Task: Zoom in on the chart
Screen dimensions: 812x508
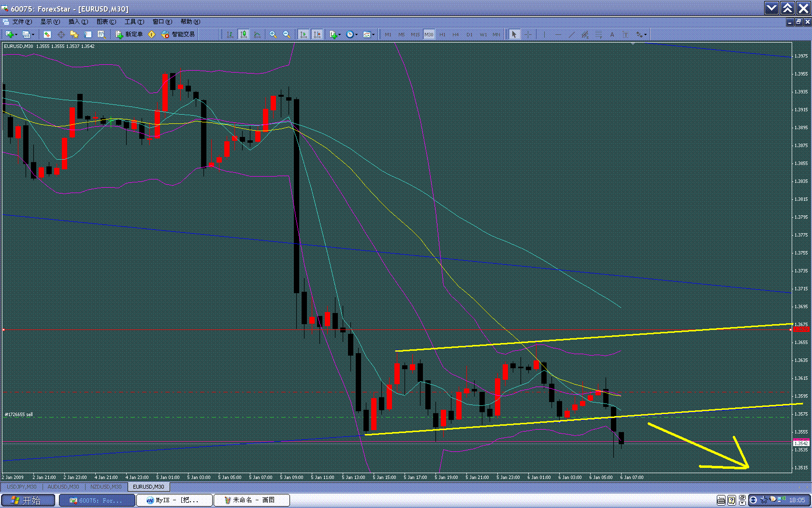Action: point(273,34)
